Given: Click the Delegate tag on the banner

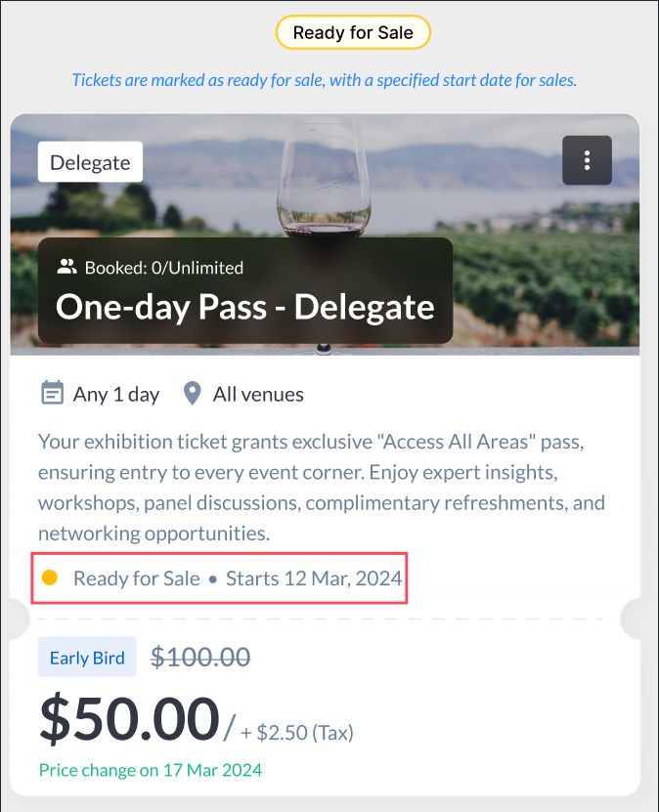Looking at the screenshot, I should (x=90, y=162).
